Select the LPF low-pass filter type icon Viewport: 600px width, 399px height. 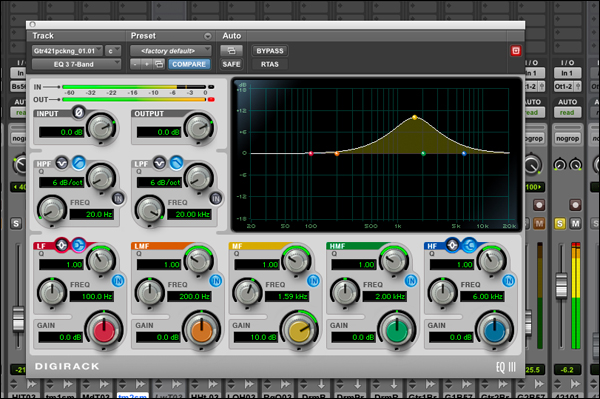coord(176,163)
